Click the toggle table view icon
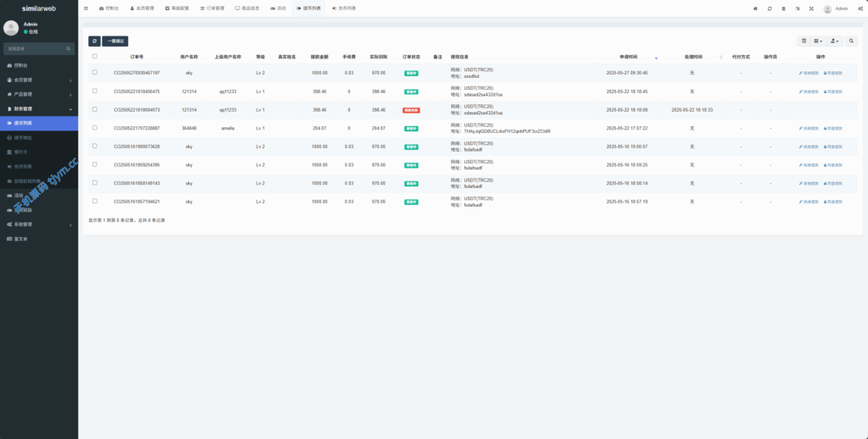The image size is (868, 439). pos(804,41)
